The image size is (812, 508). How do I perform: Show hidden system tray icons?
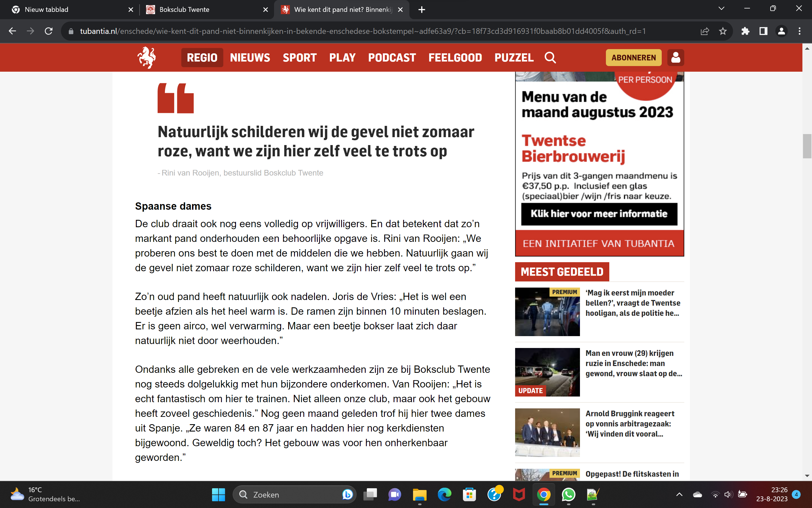(679, 494)
